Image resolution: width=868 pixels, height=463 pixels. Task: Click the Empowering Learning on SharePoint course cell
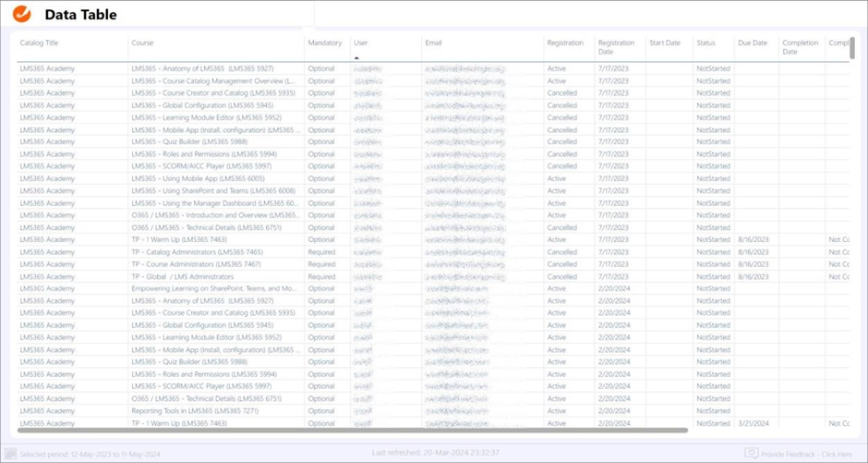pyautogui.click(x=213, y=288)
